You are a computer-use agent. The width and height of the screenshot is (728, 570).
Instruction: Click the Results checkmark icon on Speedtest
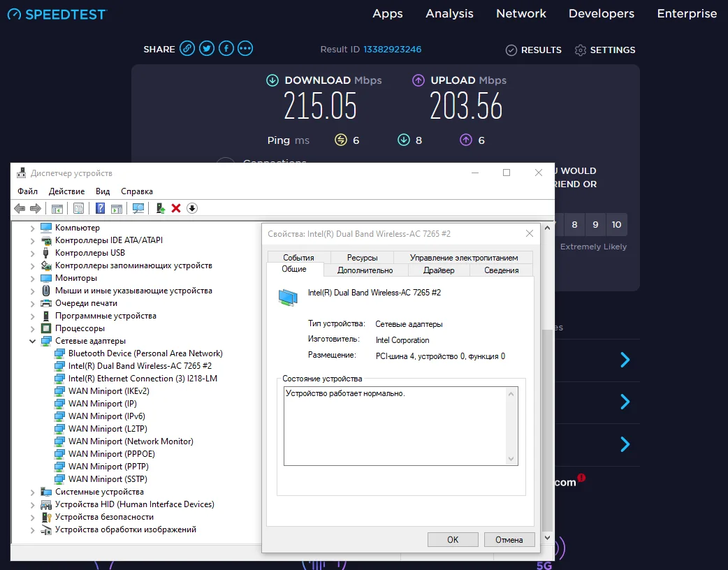511,50
